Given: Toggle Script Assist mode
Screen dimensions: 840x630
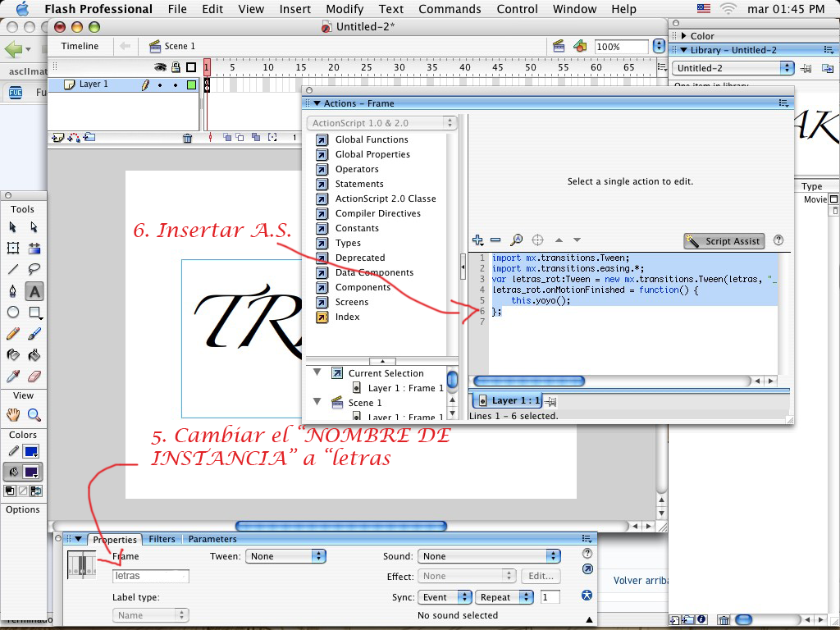Looking at the screenshot, I should pyautogui.click(x=724, y=241).
